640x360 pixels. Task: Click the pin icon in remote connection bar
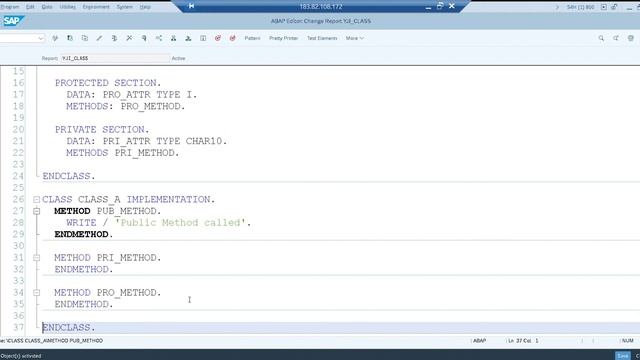[191, 6]
